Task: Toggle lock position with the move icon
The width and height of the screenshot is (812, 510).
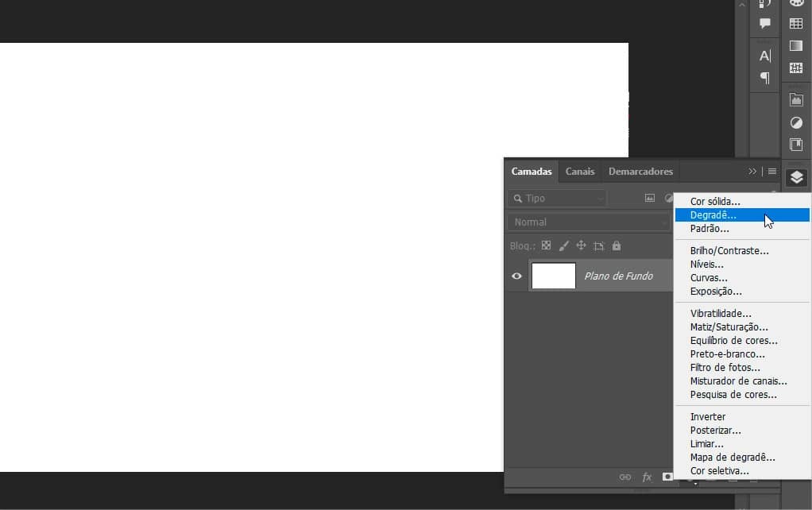Action: [582, 245]
